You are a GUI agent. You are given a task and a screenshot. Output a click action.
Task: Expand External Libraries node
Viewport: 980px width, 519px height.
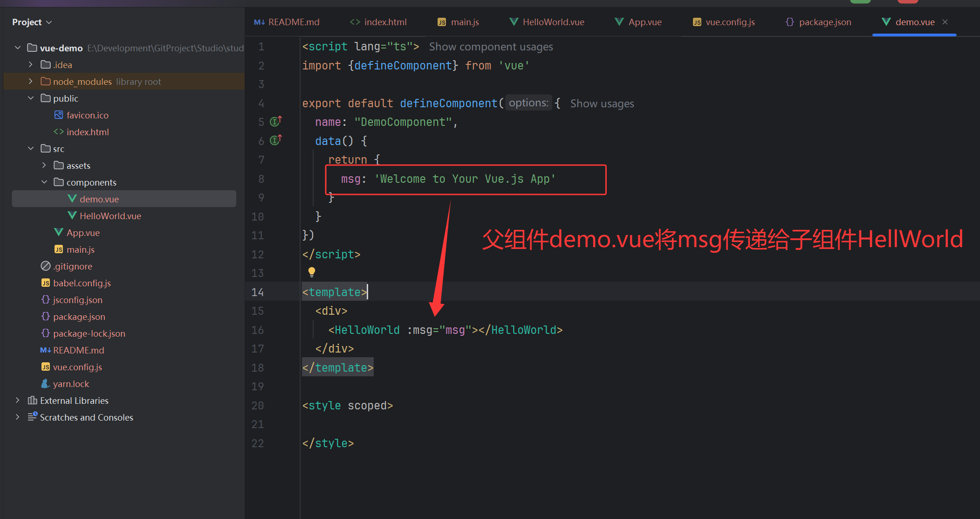18,400
